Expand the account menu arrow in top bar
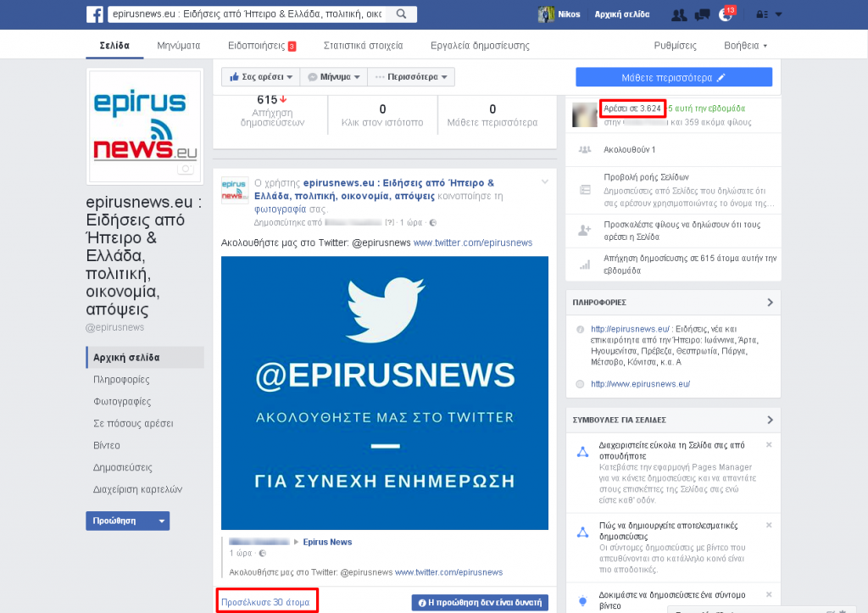Screen dimensions: 868x613 778,14
